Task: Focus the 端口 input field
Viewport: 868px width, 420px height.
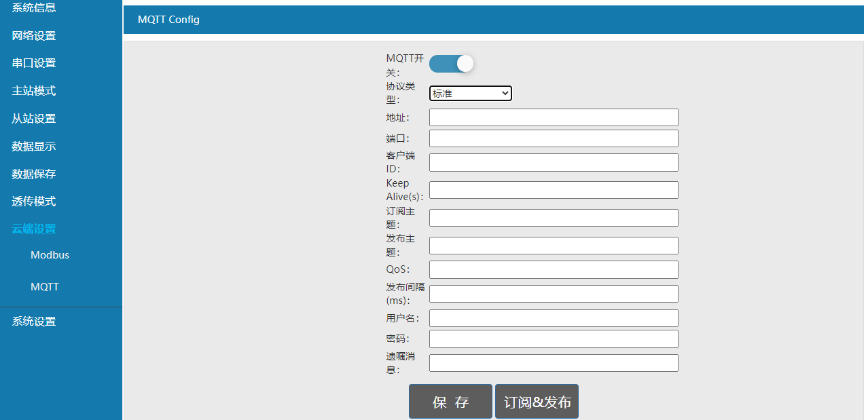Action: (554, 138)
